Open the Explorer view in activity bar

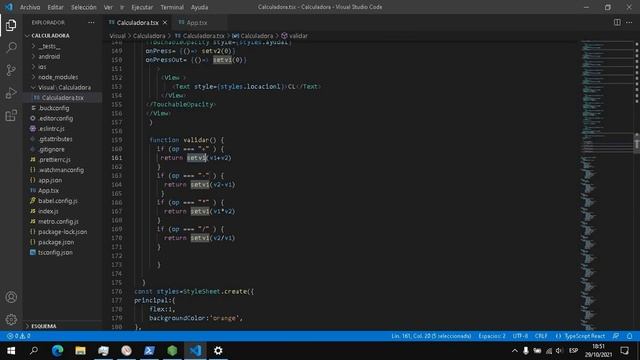11,25
